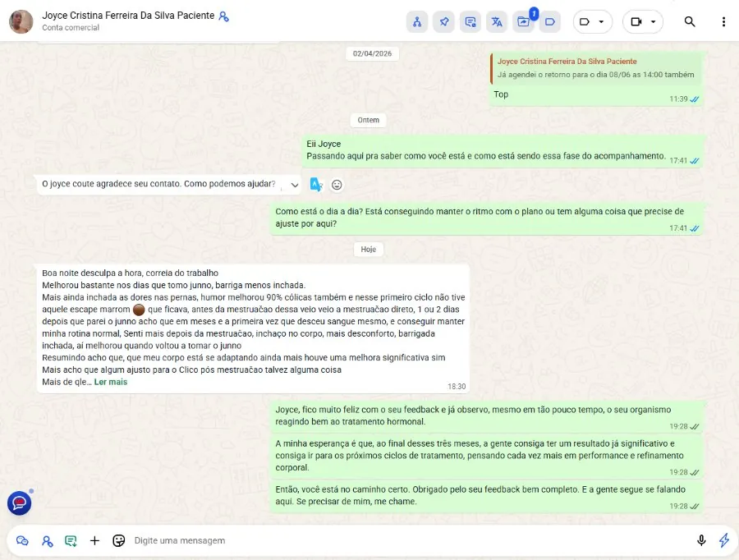The image size is (739, 560).
Task: Click the 02/04/2026 date chip
Action: [x=372, y=53]
